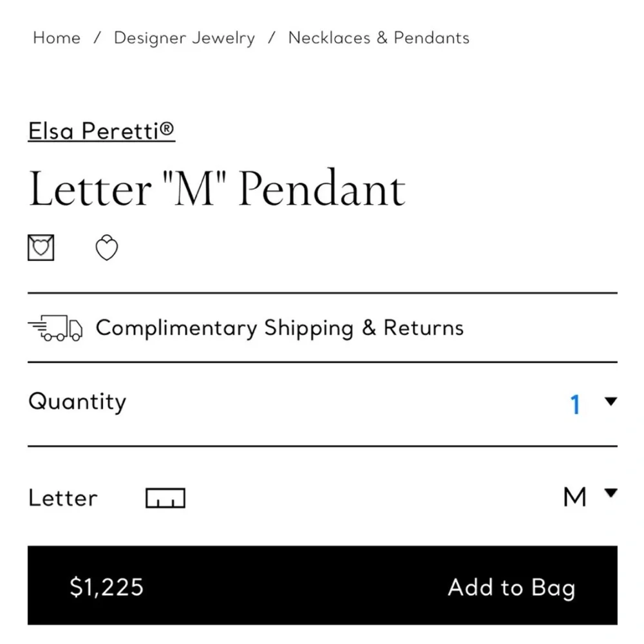Go to Designer Jewelry breadcrumb
This screenshot has height=644, width=644.
point(184,38)
